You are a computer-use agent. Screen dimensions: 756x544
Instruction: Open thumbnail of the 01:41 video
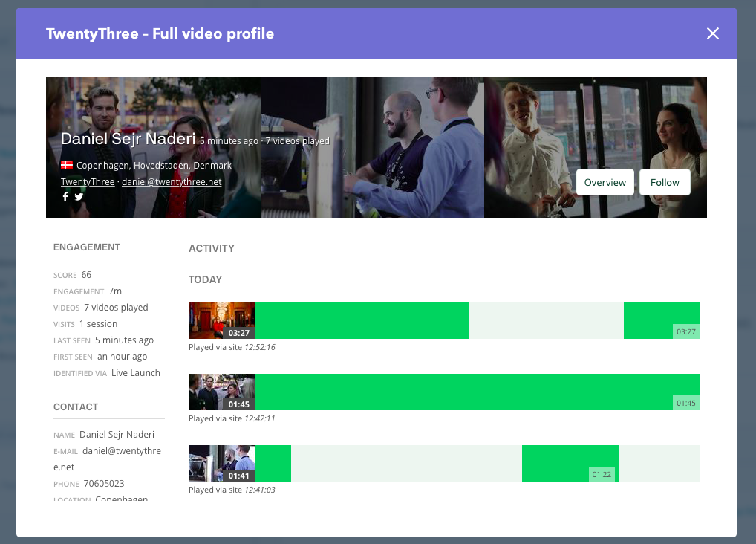pos(222,464)
